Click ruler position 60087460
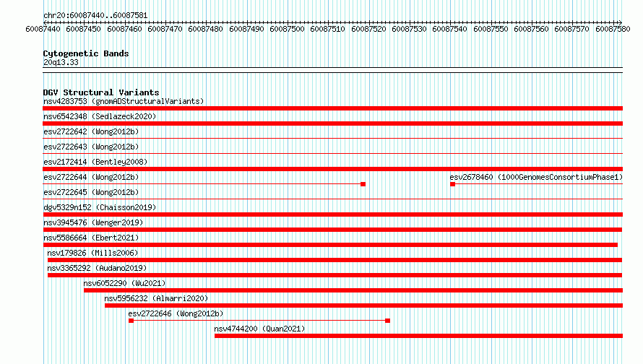This screenshot has width=643, height=364. (x=124, y=29)
